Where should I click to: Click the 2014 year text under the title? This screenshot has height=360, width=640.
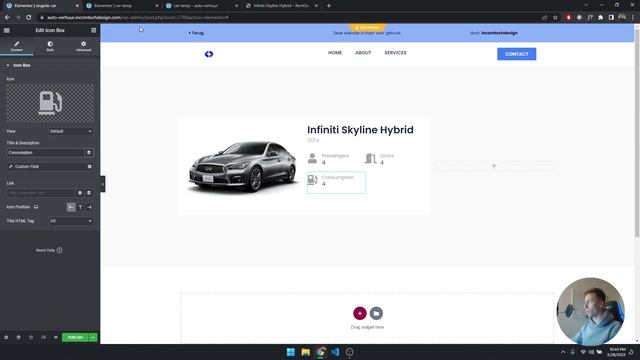click(x=313, y=140)
